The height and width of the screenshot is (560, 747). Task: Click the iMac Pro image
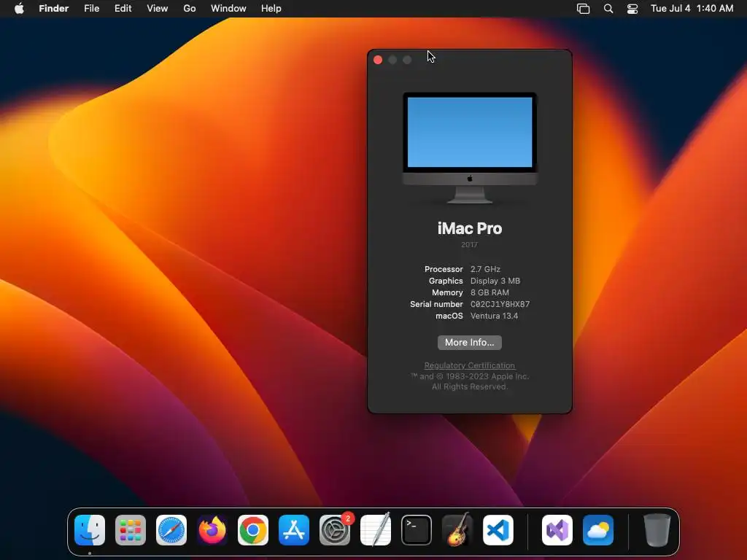point(470,148)
